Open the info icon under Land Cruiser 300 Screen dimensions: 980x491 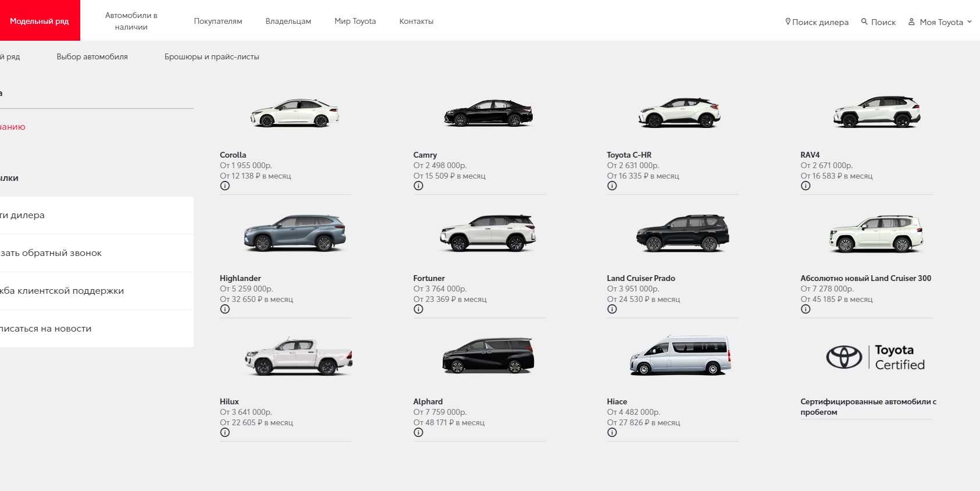point(806,309)
